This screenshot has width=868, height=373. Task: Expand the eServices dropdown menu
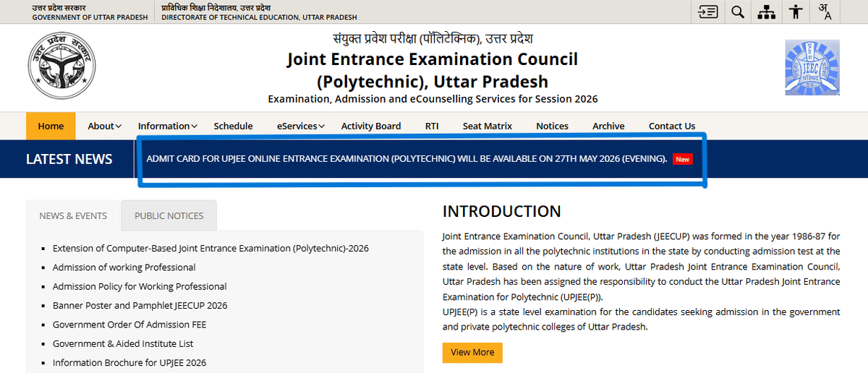(301, 126)
